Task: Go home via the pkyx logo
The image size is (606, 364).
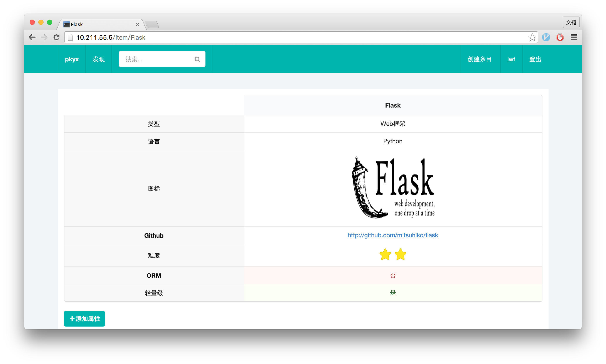Action: click(72, 59)
